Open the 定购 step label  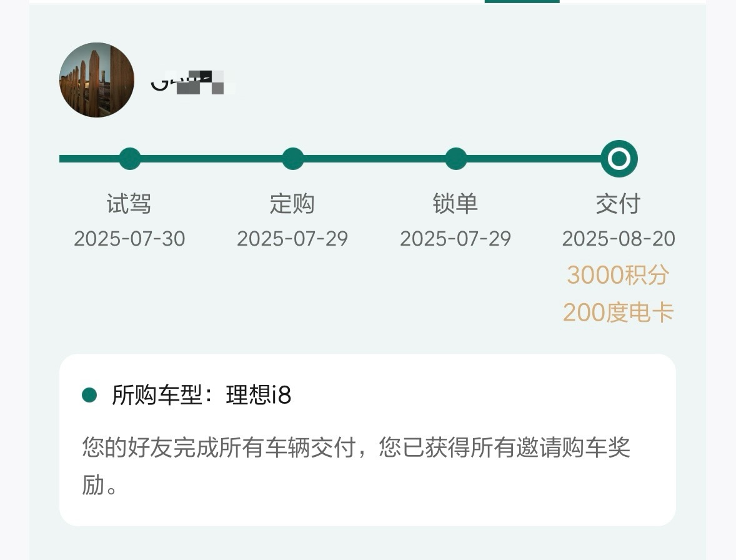[292, 204]
